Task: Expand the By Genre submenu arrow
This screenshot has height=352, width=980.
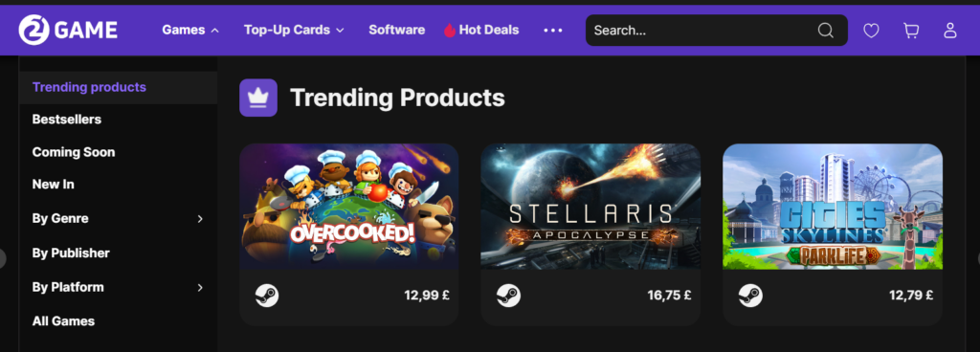Action: [200, 218]
